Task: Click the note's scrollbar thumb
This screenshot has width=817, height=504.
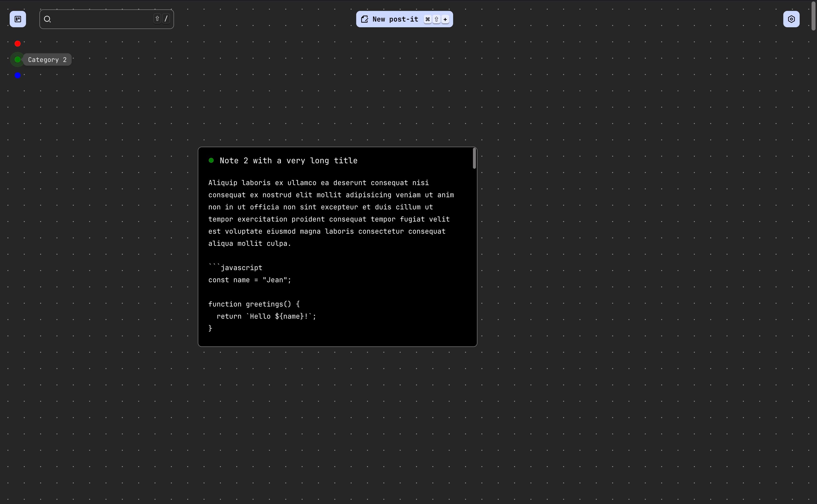Action: click(x=474, y=158)
